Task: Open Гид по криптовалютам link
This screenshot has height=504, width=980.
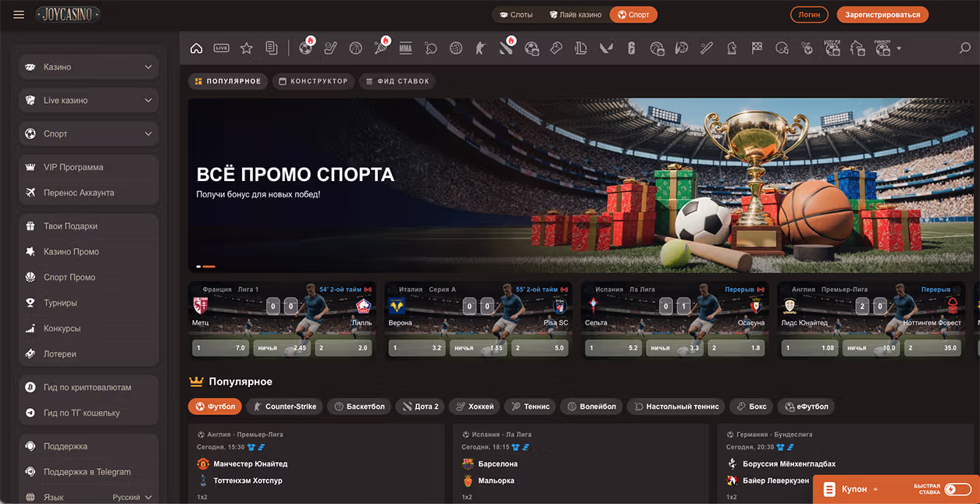Action: pos(88,387)
